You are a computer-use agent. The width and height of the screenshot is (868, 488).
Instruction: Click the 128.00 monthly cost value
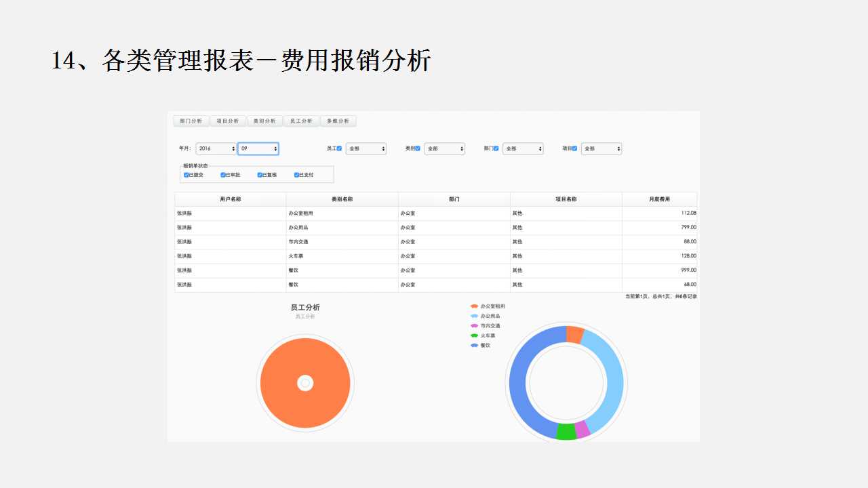tap(688, 256)
